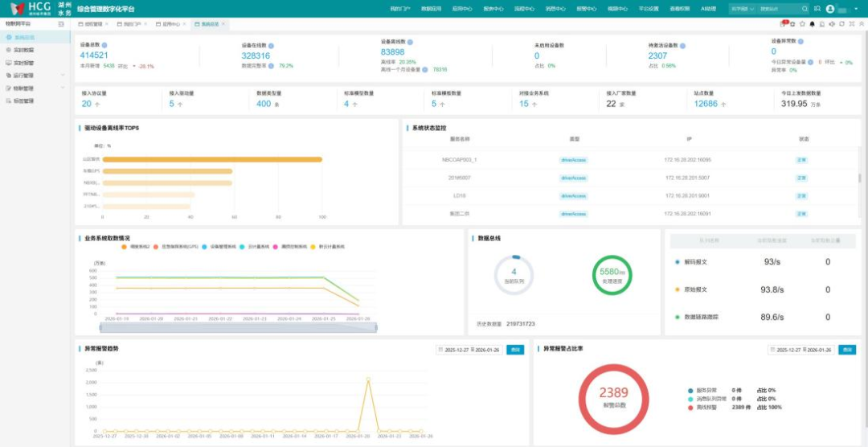Click 查询 button in 异常报警趋势 panel
The image size is (868, 447).
(x=516, y=350)
